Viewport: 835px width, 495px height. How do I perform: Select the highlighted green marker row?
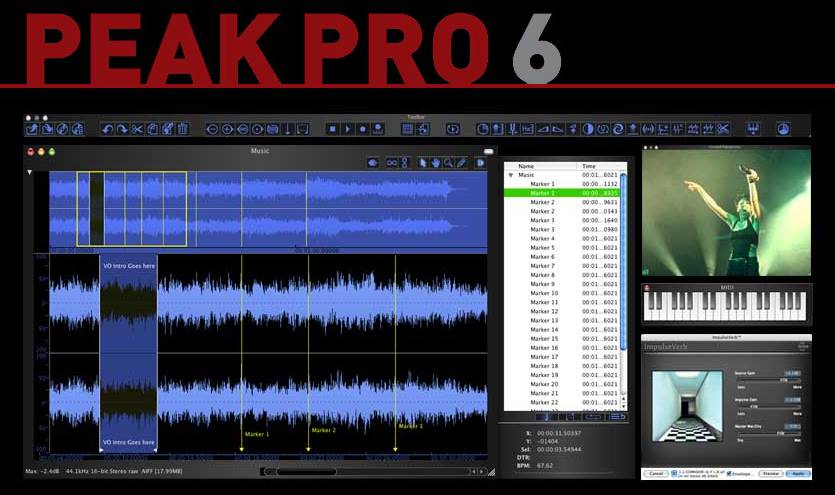pos(561,193)
